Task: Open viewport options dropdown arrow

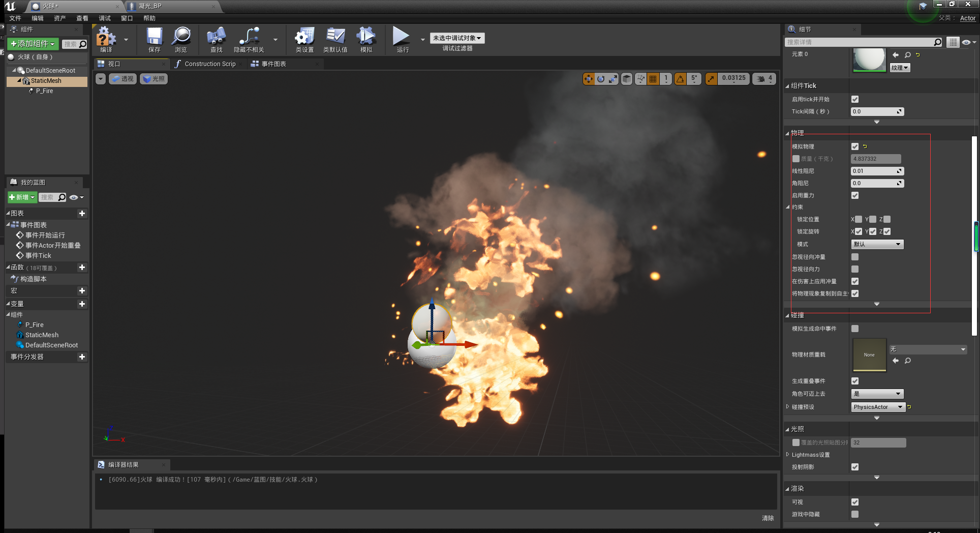Action: tap(101, 79)
